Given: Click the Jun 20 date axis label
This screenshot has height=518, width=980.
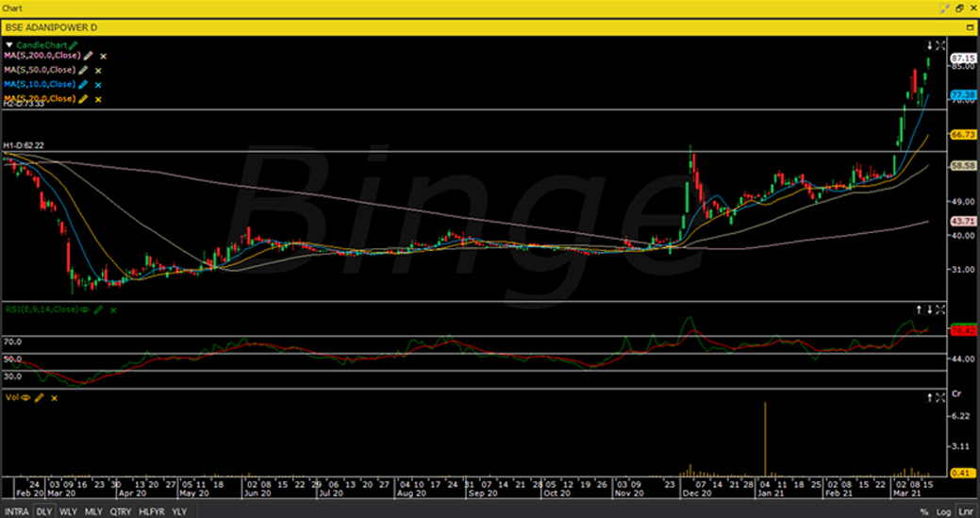Looking at the screenshot, I should tap(258, 493).
